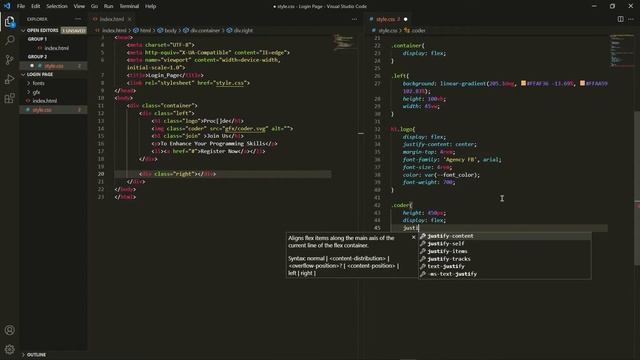Place cursor on the justi text line 45

pyautogui.click(x=411, y=228)
